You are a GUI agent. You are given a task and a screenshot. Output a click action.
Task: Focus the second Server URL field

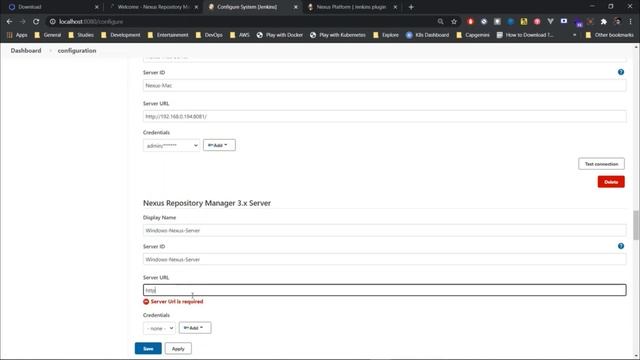click(384, 290)
